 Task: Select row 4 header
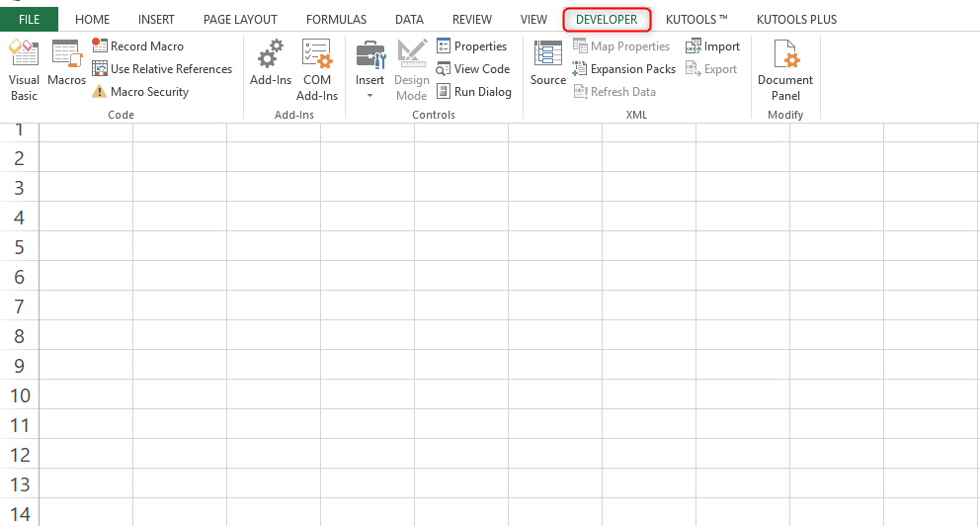20,218
